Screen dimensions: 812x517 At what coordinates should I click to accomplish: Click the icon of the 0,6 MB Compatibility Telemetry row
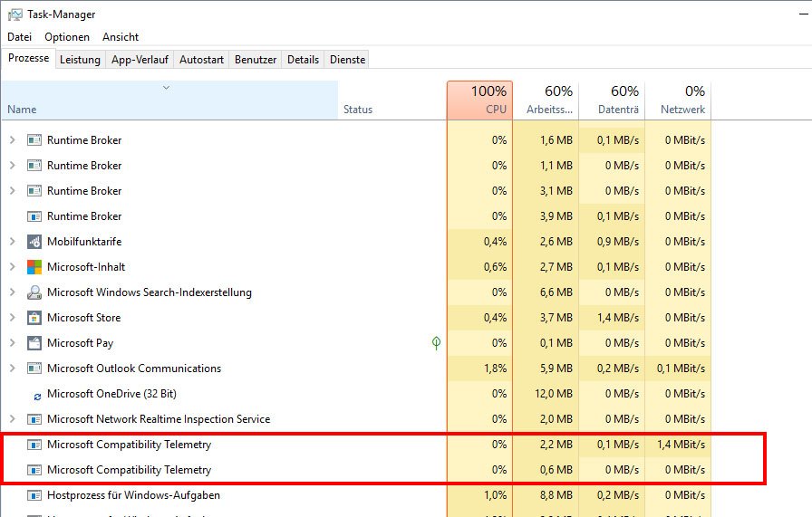[34, 470]
